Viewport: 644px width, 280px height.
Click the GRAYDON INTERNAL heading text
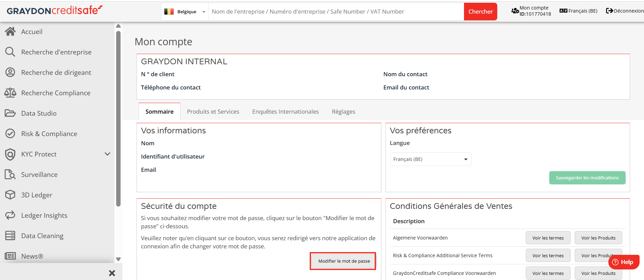[x=184, y=62]
